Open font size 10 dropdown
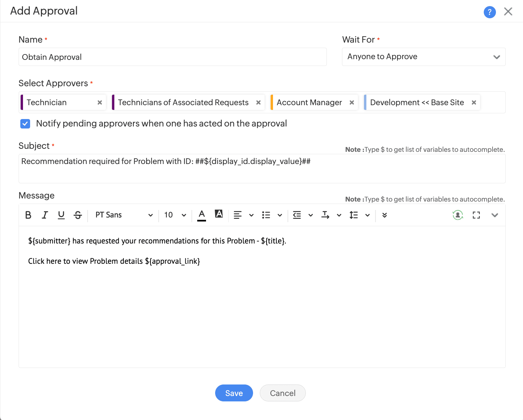 (175, 215)
